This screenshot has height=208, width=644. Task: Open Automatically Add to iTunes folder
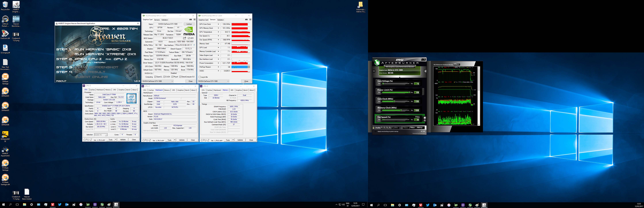point(361,7)
